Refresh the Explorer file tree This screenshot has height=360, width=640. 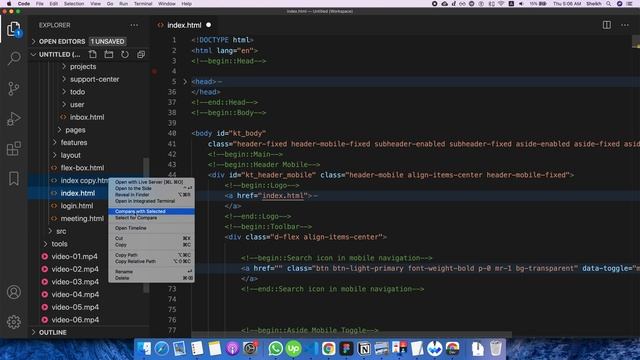125,54
